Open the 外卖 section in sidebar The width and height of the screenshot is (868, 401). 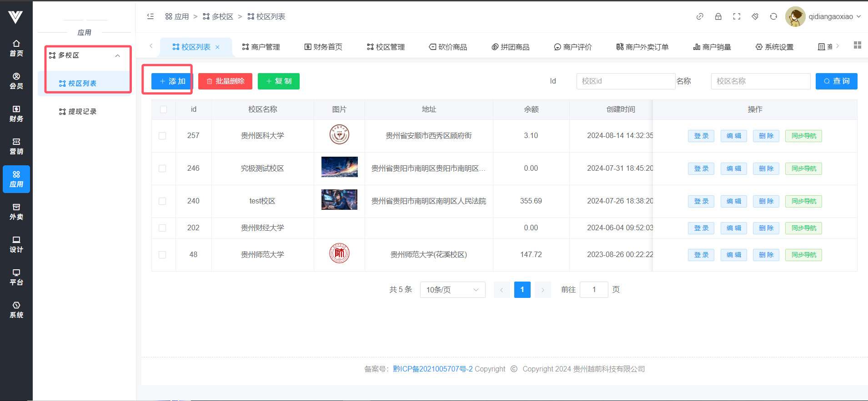pyautogui.click(x=16, y=212)
